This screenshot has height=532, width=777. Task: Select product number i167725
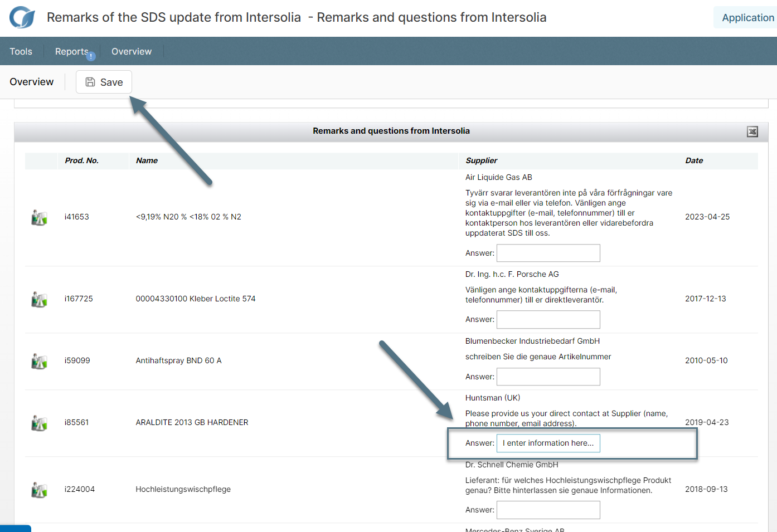point(79,299)
